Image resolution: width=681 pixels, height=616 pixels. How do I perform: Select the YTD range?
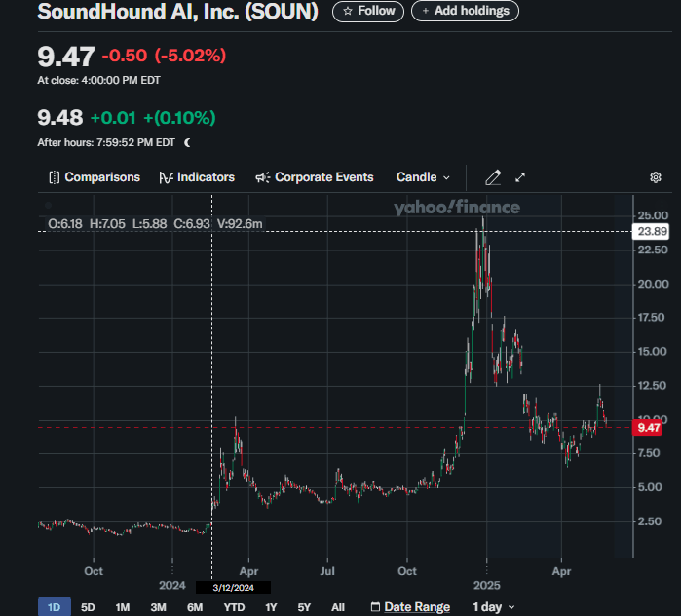[x=234, y=607]
